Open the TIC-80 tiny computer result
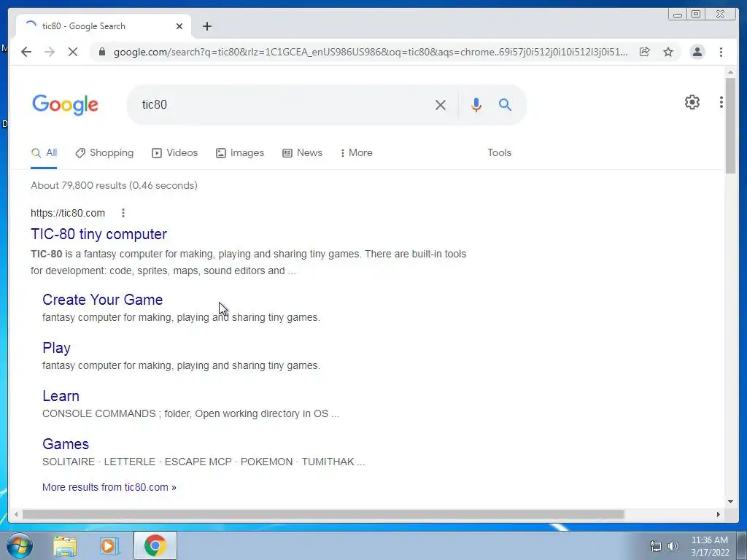This screenshot has height=560, width=747. [98, 234]
